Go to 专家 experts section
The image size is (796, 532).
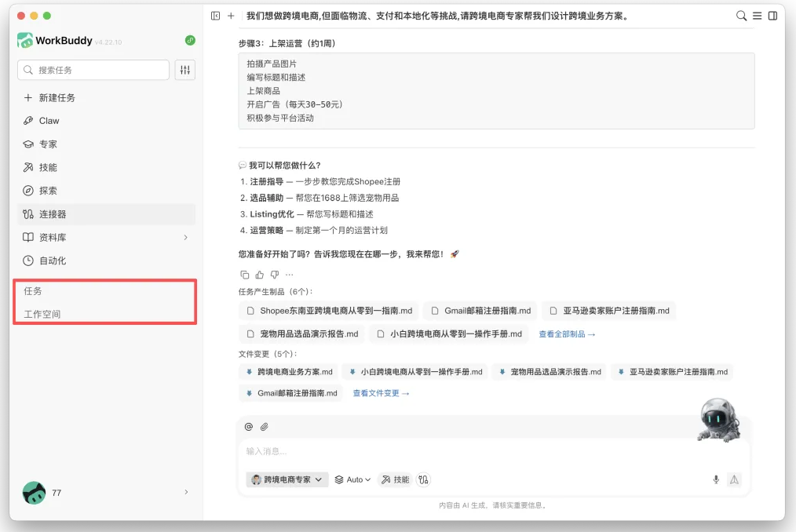(106, 144)
